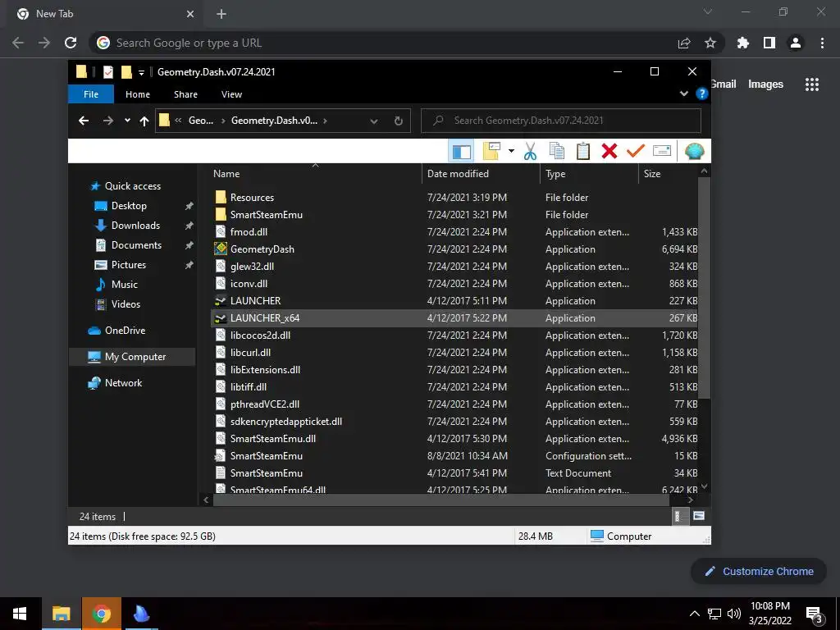Image resolution: width=840 pixels, height=630 pixels.
Task: Go back in File Explorer
Action: click(x=84, y=121)
